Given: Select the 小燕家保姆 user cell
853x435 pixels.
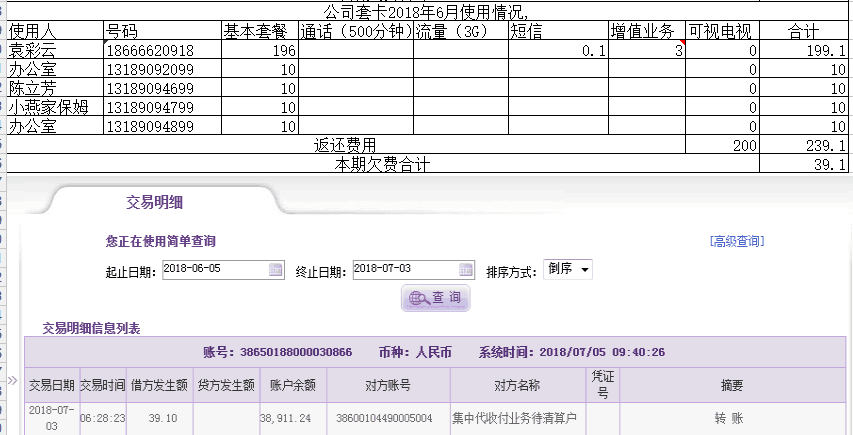Looking at the screenshot, I should 53,107.
